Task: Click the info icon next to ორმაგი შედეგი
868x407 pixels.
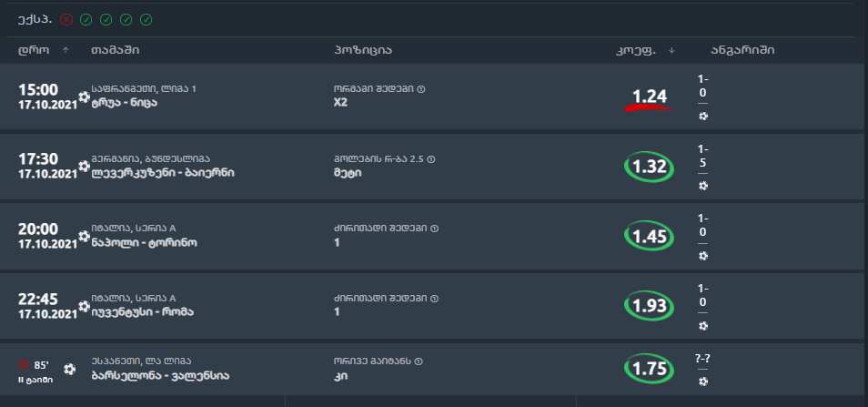Action: pyautogui.click(x=421, y=88)
